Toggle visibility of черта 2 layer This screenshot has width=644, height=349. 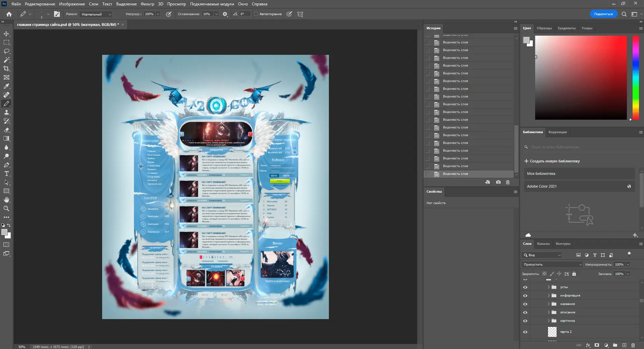tap(525, 332)
